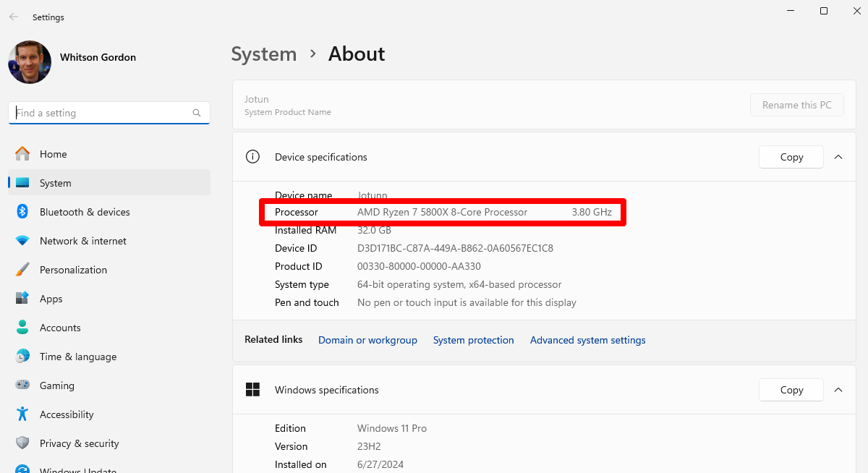
Task: Select the System monitor icon
Action: click(x=22, y=183)
